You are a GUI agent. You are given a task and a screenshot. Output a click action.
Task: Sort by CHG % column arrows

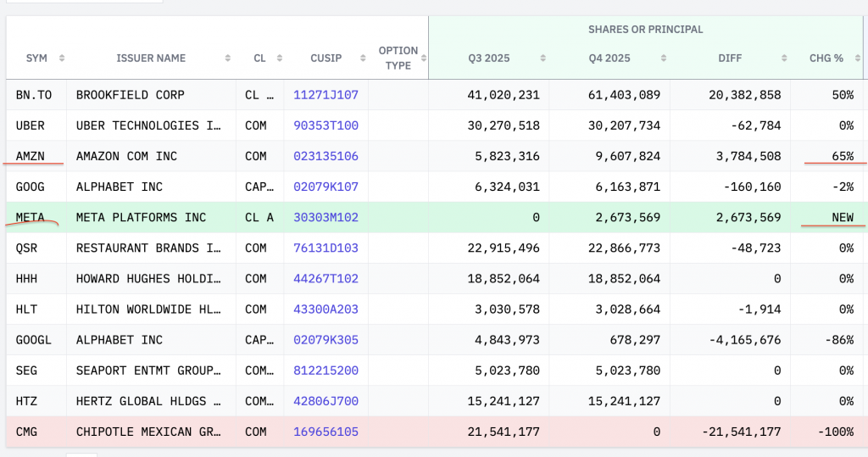point(858,59)
